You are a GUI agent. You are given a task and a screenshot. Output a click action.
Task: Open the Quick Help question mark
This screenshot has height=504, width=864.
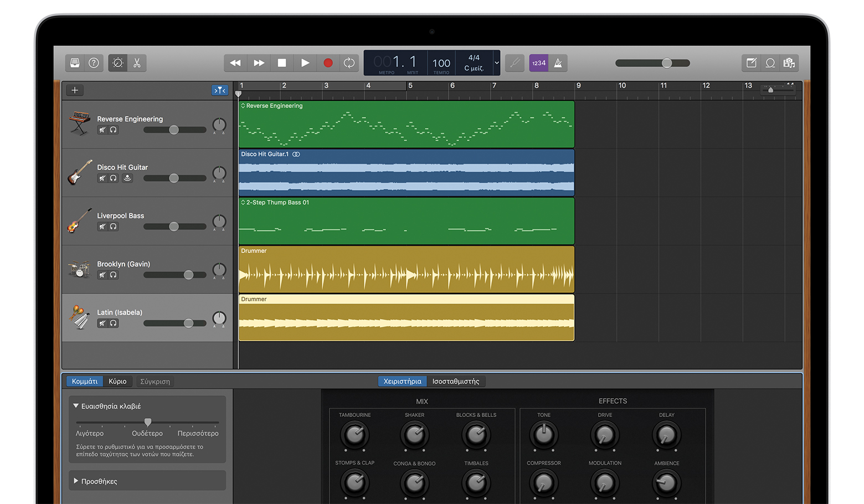point(94,63)
